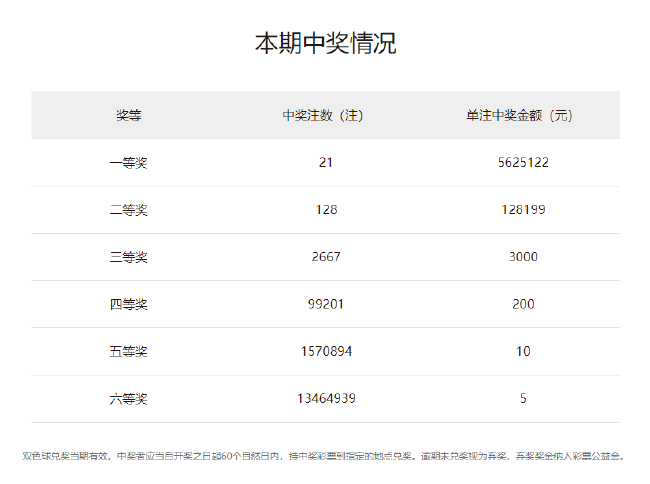The image size is (650, 484).
Task: Click the third prize count 2667
Action: (325, 257)
